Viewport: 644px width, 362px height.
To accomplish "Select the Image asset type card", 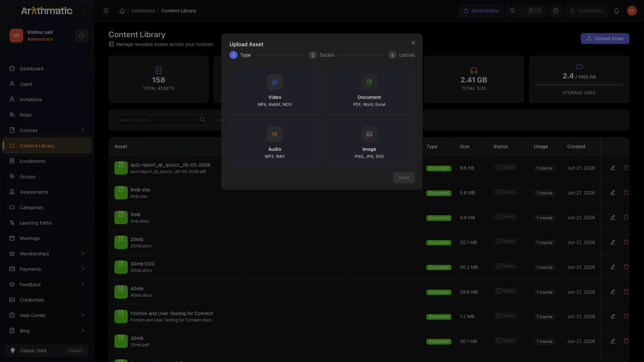I will tap(369, 143).
